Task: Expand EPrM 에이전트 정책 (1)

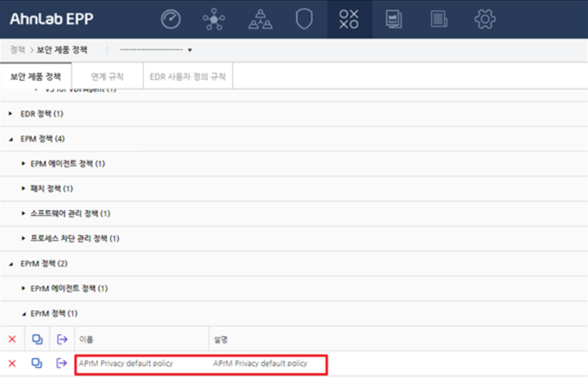Action: (x=23, y=289)
